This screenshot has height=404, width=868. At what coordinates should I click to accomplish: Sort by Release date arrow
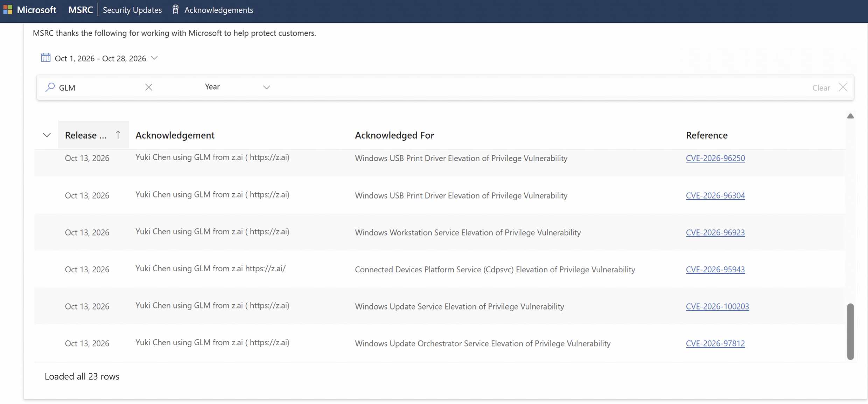click(x=118, y=135)
